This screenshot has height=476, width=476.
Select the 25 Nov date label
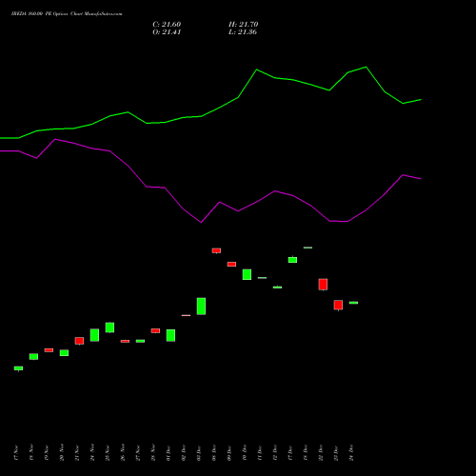click(x=108, y=453)
